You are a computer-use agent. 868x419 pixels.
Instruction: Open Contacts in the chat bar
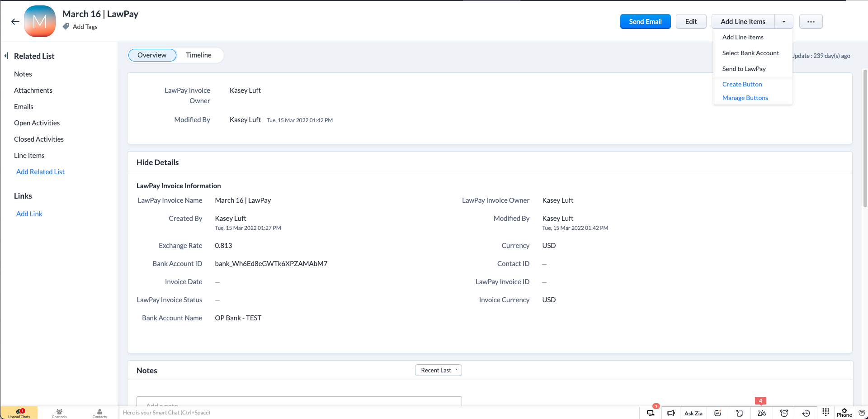tap(99, 413)
